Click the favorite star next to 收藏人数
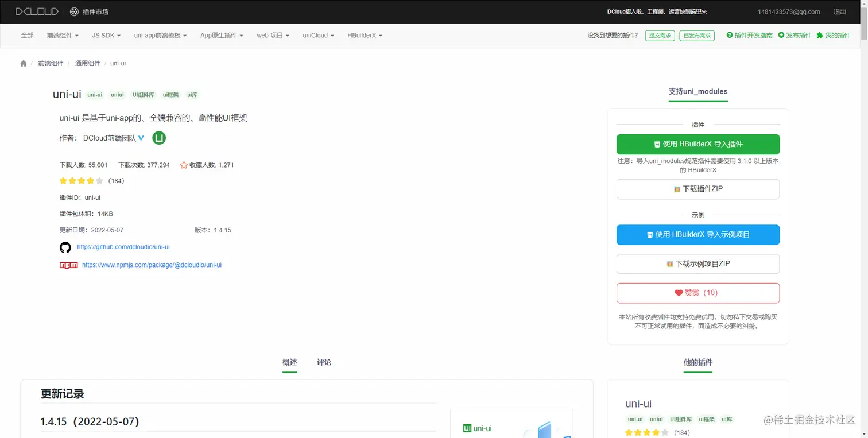This screenshot has width=868, height=438. (184, 165)
